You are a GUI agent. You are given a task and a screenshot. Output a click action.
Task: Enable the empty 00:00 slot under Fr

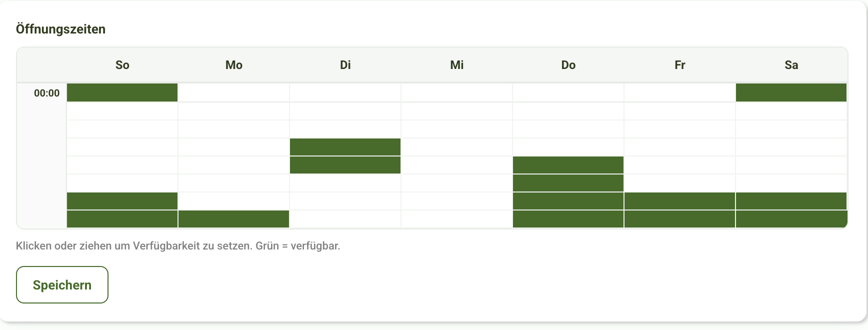[679, 92]
